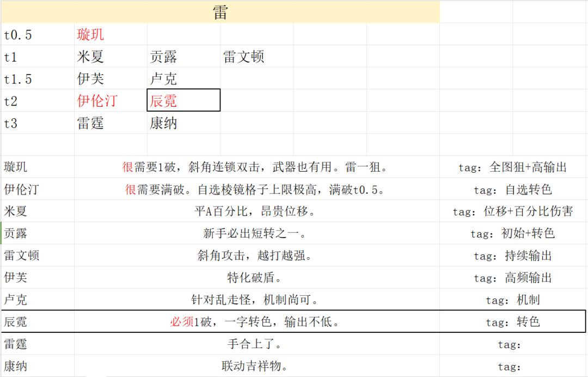Select the red 璇玑 cell in row t0.5

tap(111, 34)
